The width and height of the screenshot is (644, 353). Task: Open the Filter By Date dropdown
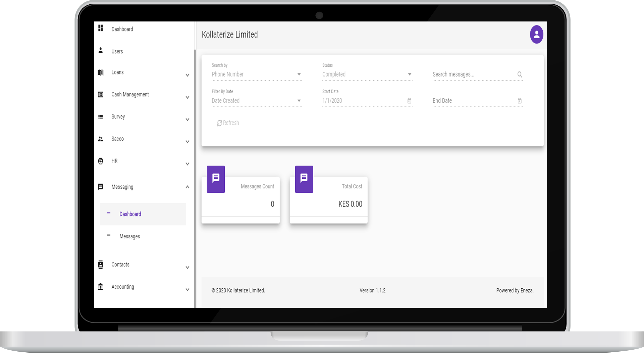pyautogui.click(x=257, y=101)
